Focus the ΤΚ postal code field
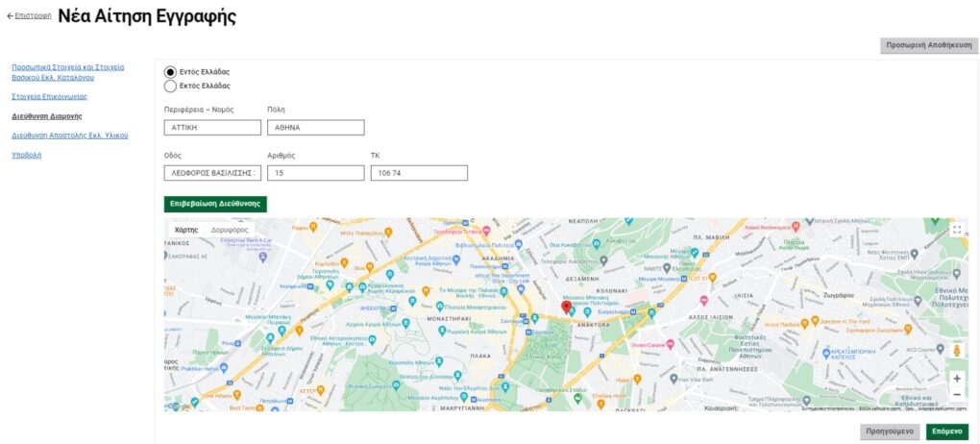 tap(419, 173)
